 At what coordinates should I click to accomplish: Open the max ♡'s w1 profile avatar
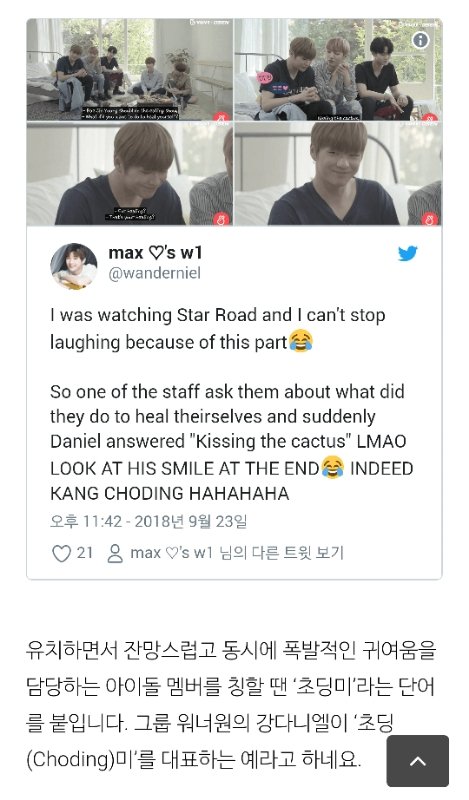73,266
